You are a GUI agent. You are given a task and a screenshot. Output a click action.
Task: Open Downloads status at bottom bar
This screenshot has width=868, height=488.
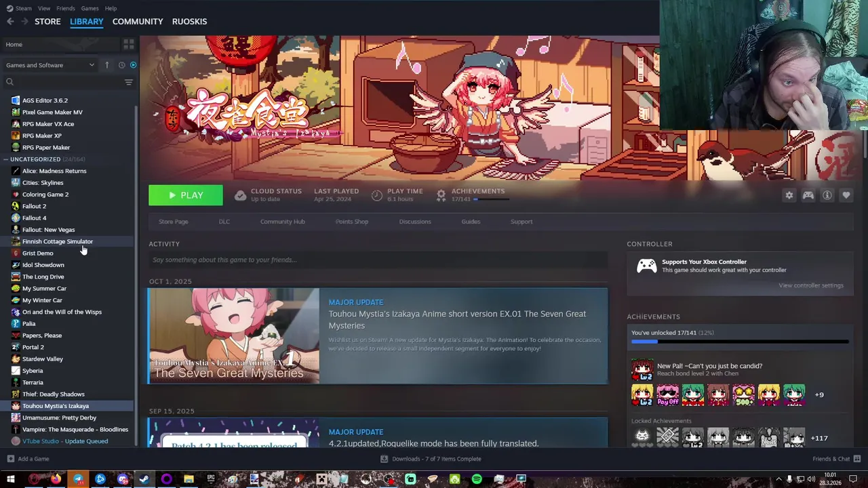click(431, 459)
